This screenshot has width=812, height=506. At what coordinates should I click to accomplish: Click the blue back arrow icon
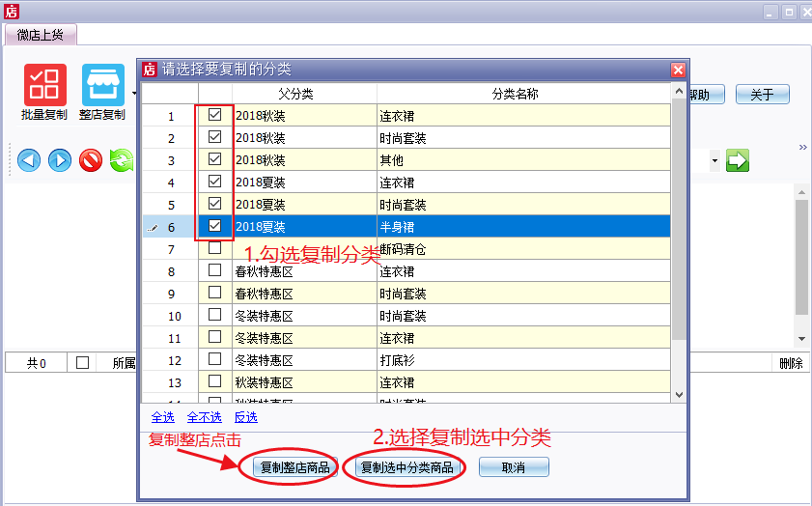29,160
